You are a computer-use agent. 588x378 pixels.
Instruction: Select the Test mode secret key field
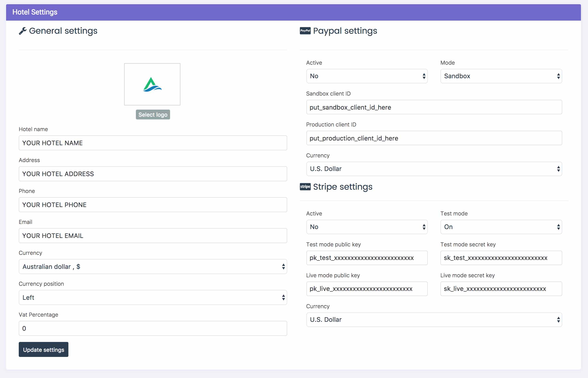click(x=501, y=258)
